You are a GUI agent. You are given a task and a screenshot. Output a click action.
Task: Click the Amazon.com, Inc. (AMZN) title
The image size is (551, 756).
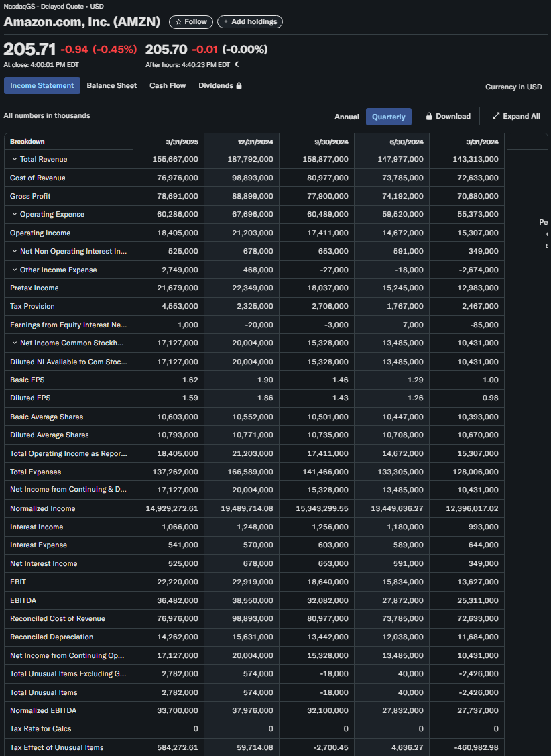(82, 21)
